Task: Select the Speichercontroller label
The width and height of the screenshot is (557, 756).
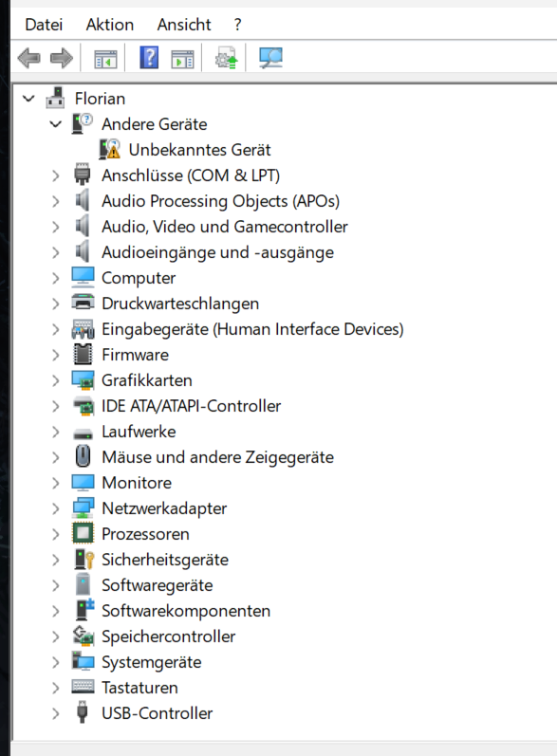Action: coord(168,636)
